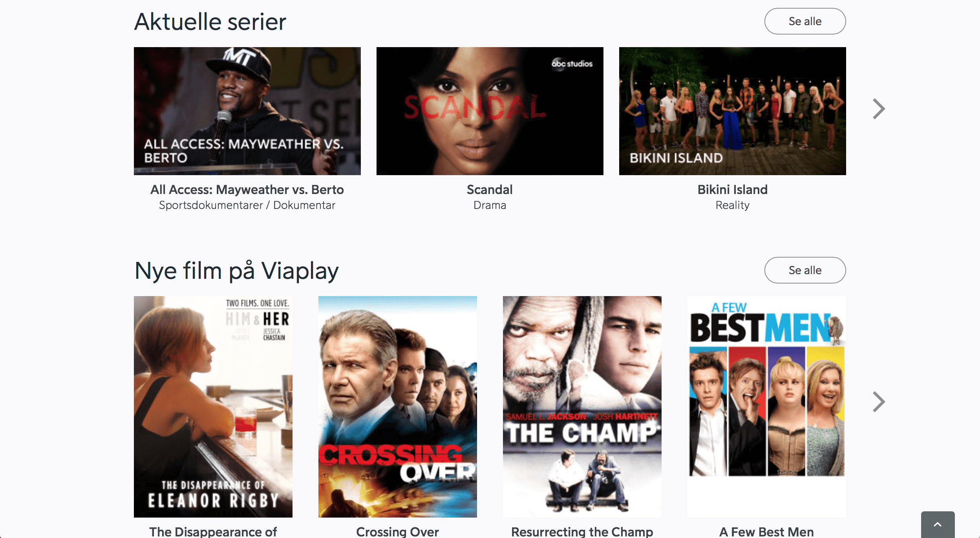Click the Crossing Over title text
Image resolution: width=980 pixels, height=538 pixels.
pos(398,532)
